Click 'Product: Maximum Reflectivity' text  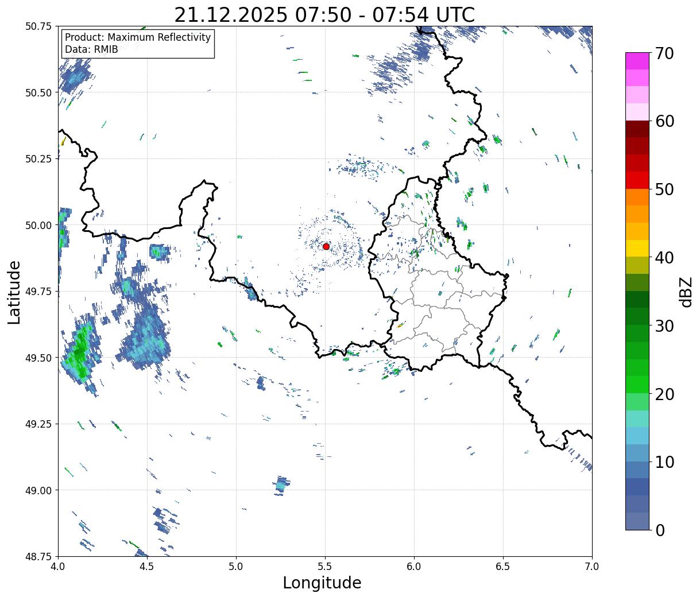coord(138,37)
